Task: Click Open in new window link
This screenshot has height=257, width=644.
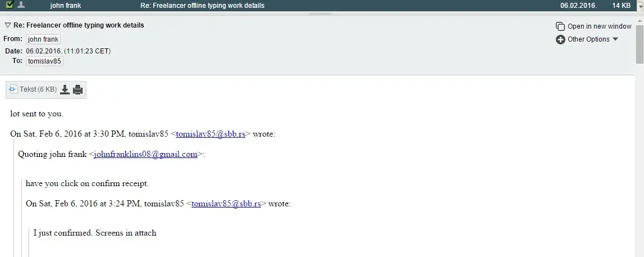Action: click(599, 26)
